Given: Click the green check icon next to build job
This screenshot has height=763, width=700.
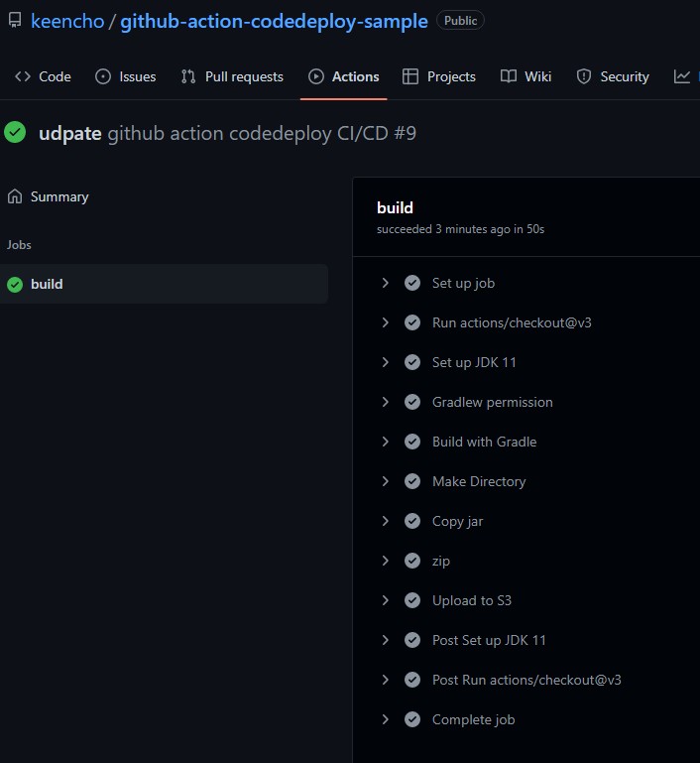Looking at the screenshot, I should click(x=15, y=285).
